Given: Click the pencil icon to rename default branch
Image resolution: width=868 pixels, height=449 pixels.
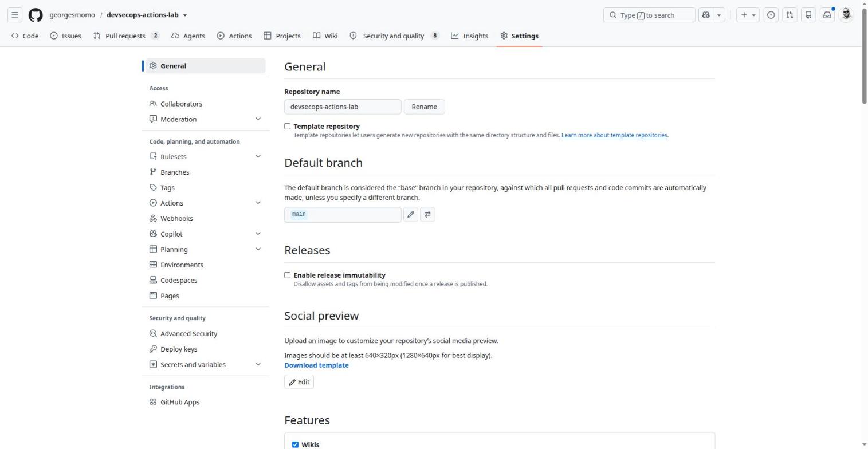Looking at the screenshot, I should pos(411,215).
